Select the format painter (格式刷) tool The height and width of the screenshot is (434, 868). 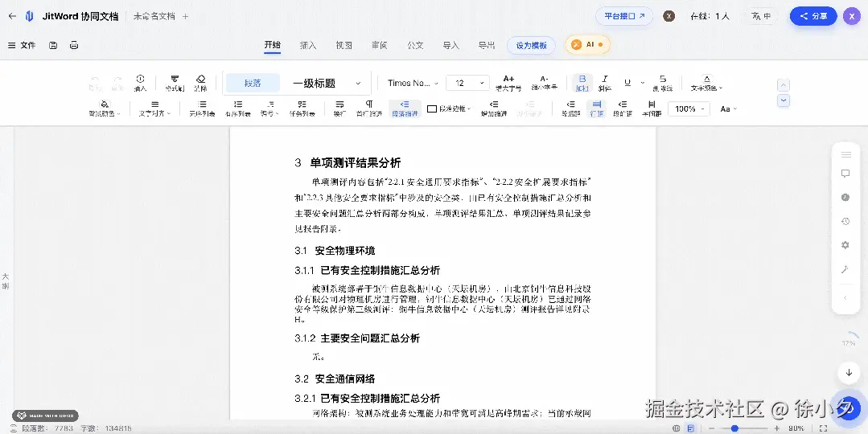click(175, 83)
